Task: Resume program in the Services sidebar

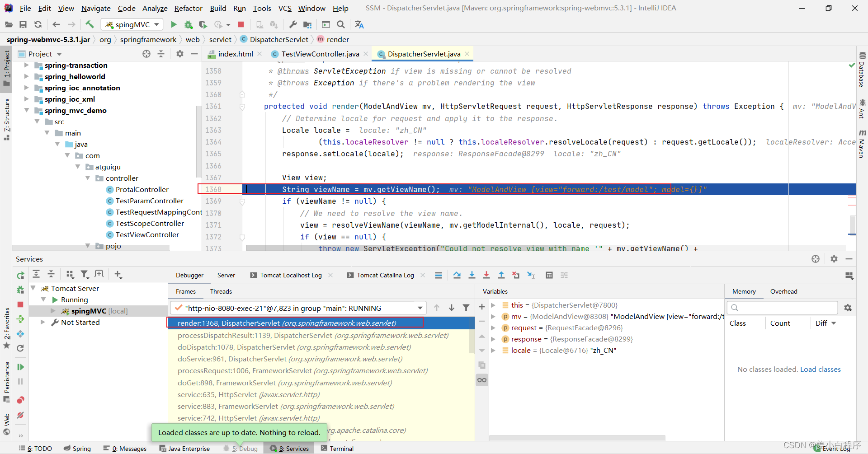Action: click(20, 367)
